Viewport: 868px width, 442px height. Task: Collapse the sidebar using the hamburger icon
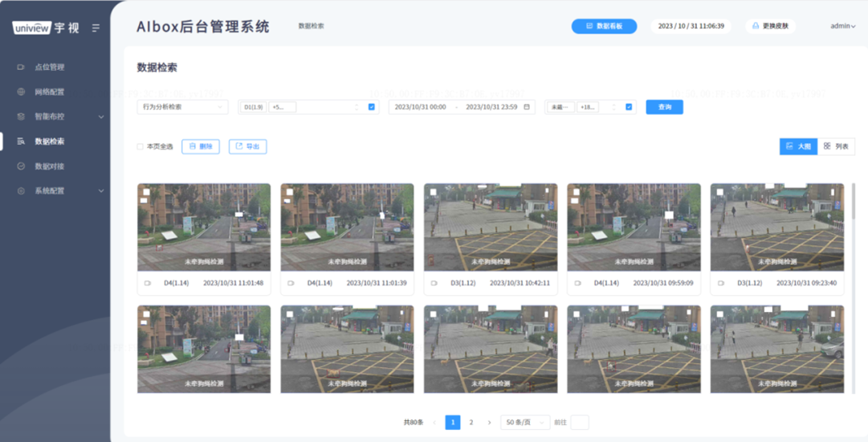[96, 28]
